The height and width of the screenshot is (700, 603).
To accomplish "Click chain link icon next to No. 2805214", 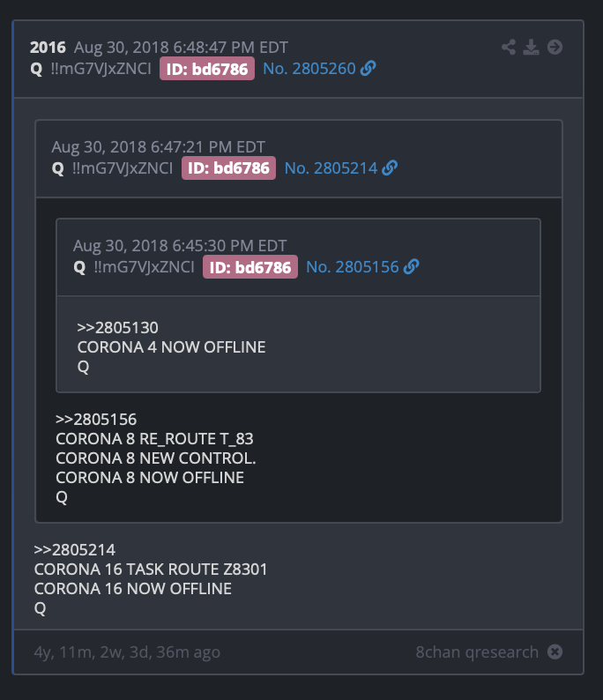I will click(x=390, y=168).
